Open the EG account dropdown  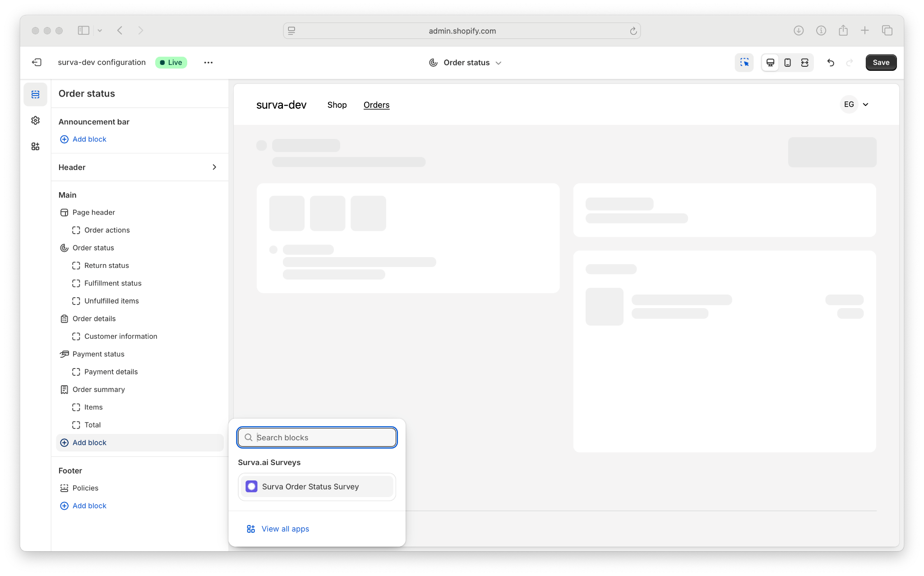coord(856,105)
